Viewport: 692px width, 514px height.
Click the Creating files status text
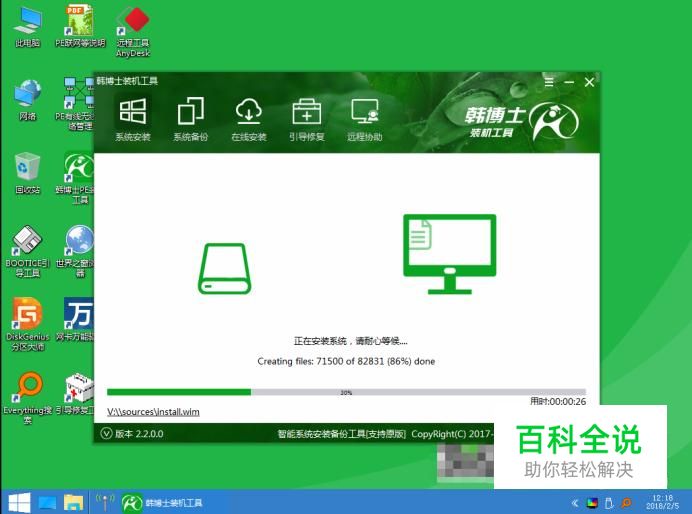346,361
